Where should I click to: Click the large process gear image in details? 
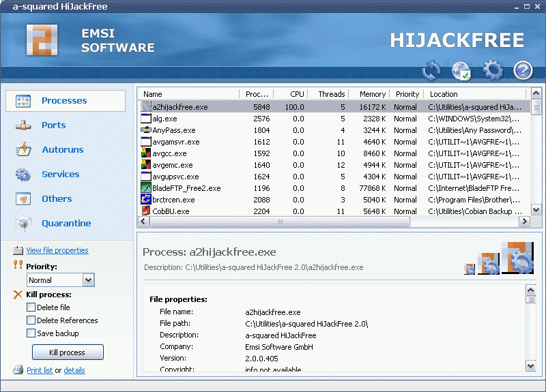pos(518,258)
